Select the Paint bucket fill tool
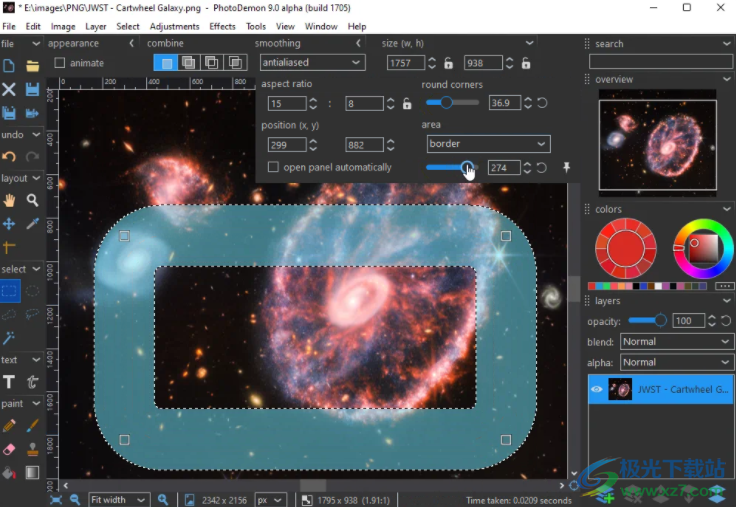The width and height of the screenshot is (736, 507). point(9,472)
